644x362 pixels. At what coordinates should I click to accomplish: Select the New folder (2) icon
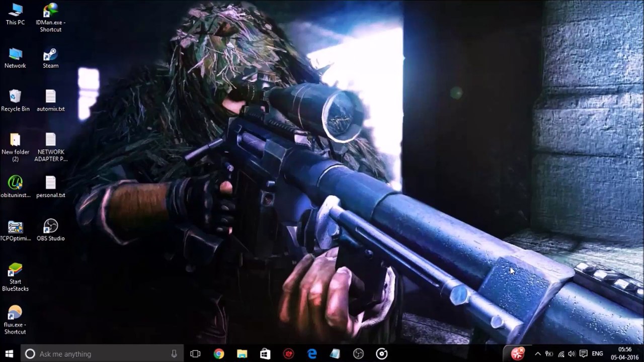pos(15,148)
